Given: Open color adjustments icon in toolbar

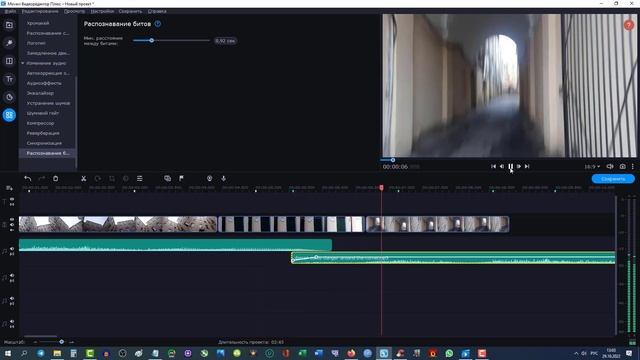Looking at the screenshot, I should [126, 178].
